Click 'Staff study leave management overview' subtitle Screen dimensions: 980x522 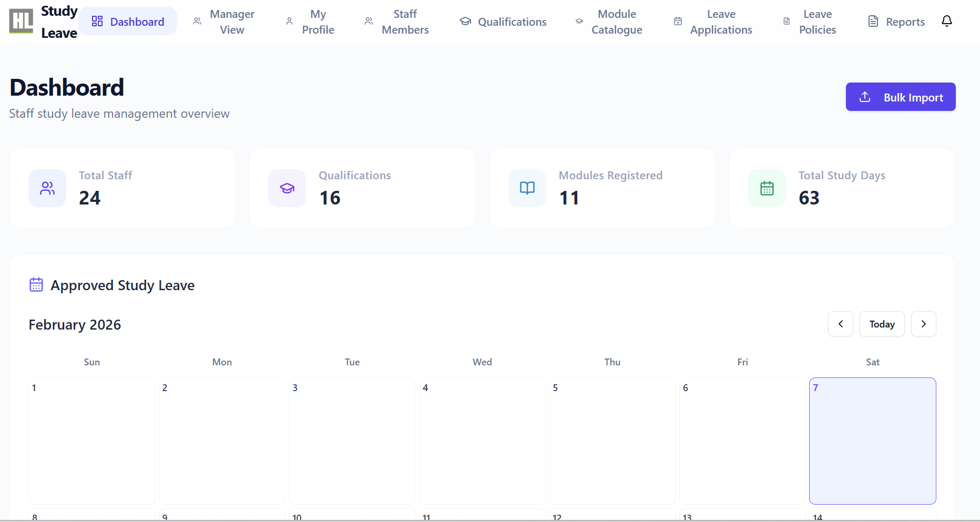tap(119, 114)
